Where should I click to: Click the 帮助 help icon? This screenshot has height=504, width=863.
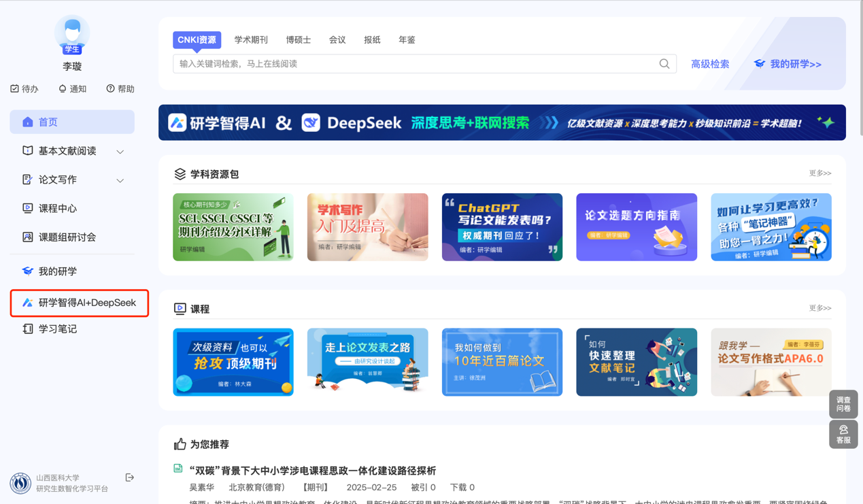(110, 89)
